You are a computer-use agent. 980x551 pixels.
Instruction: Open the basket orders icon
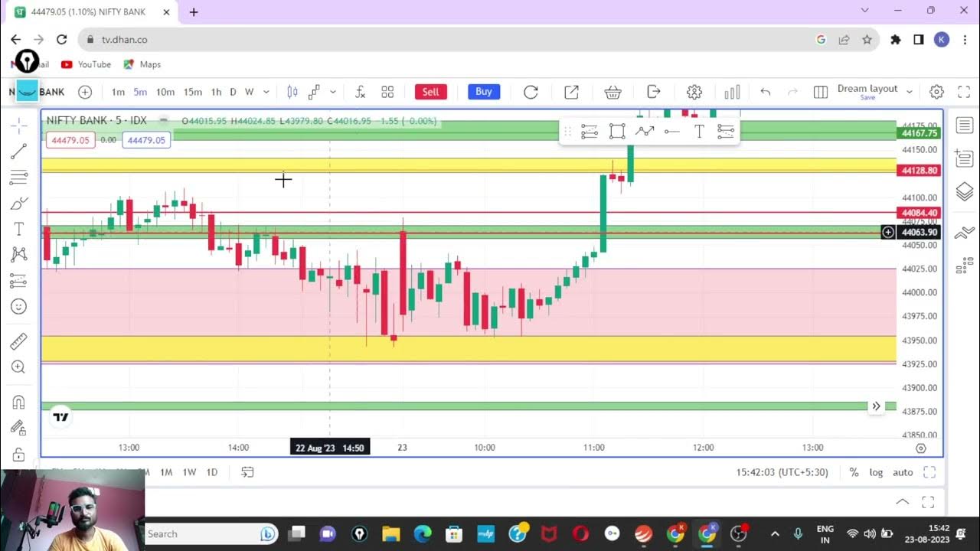tap(612, 92)
